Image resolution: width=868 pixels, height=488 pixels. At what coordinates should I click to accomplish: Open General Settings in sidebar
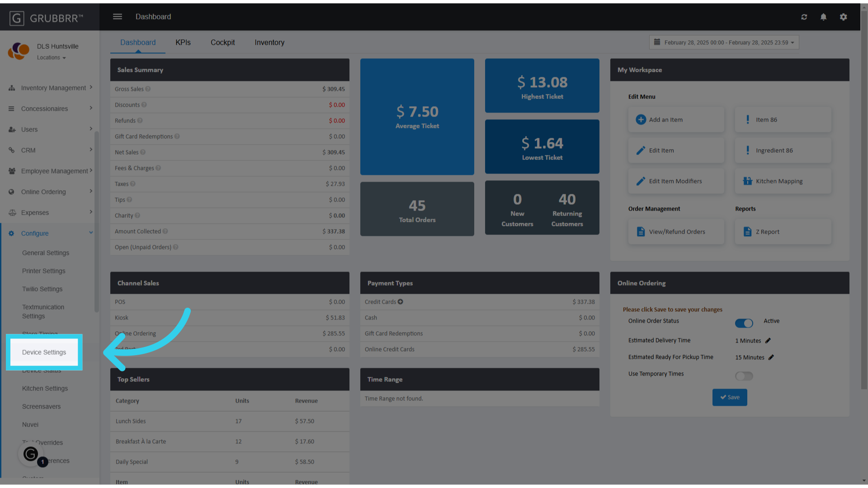[x=46, y=253]
